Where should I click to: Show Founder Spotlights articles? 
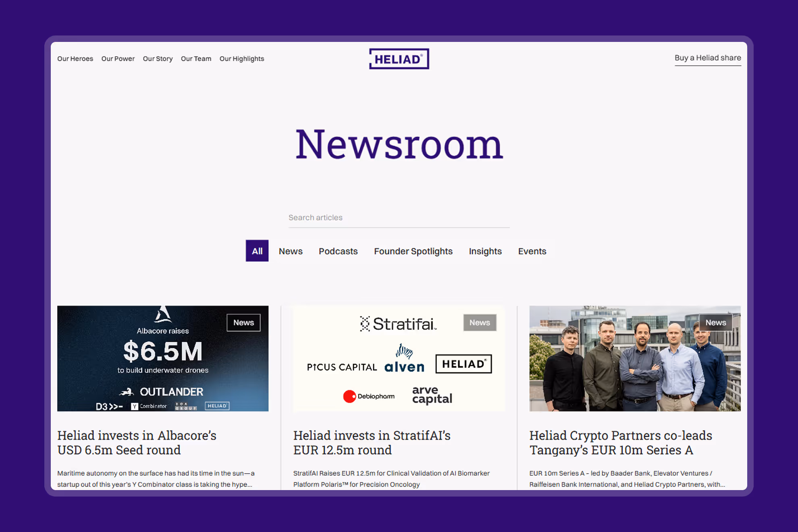(413, 251)
